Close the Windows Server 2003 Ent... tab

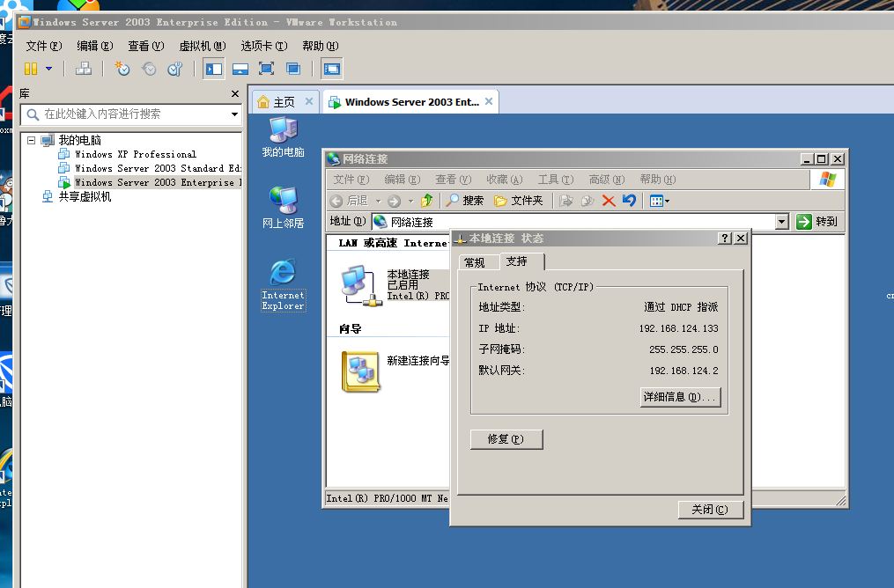pyautogui.click(x=489, y=101)
